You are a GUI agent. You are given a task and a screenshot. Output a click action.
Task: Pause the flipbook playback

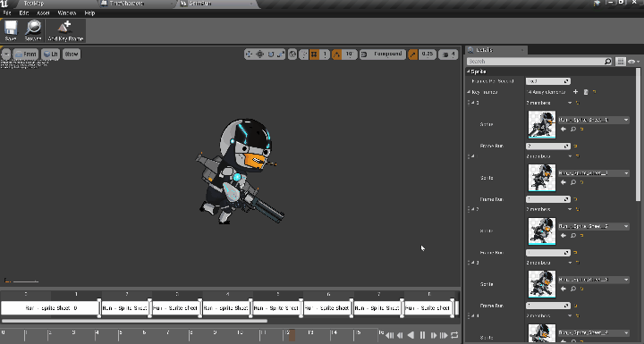[x=422, y=335]
